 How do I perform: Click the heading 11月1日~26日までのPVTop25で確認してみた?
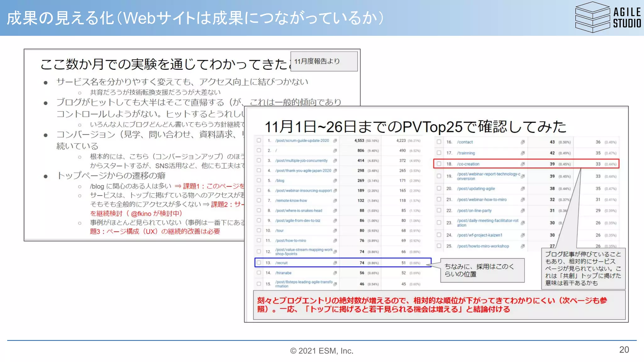coord(415,127)
